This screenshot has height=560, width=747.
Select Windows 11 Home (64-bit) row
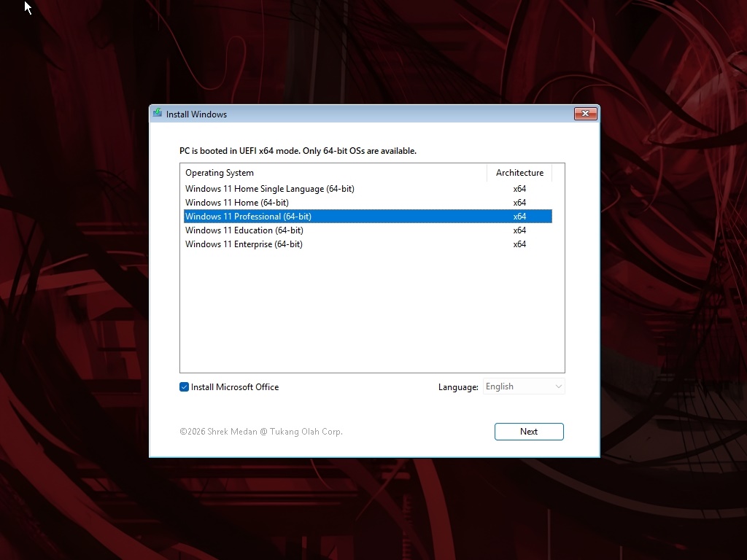tap(368, 203)
